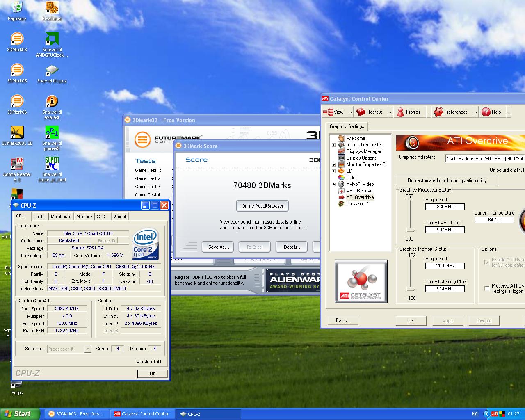Open Graphics Adapter dropdown

tap(485, 158)
